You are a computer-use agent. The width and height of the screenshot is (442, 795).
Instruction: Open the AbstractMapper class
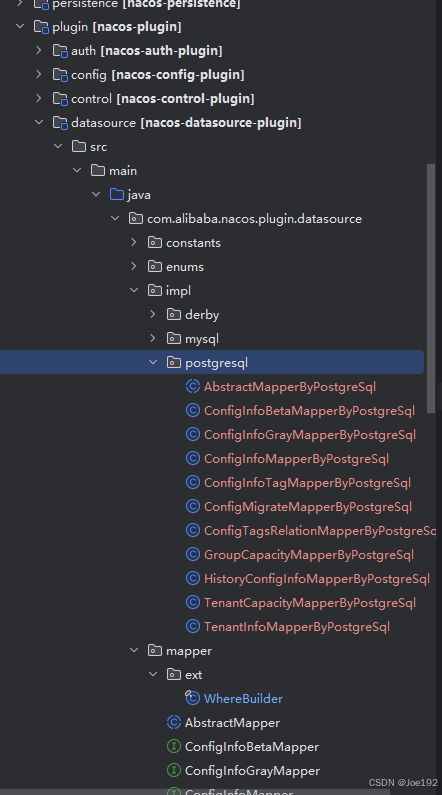pos(232,722)
